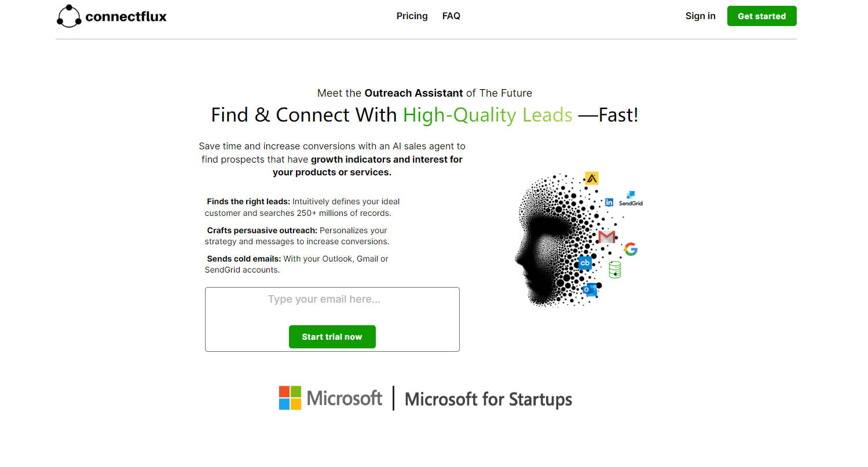Go to the FAQ section

click(451, 16)
